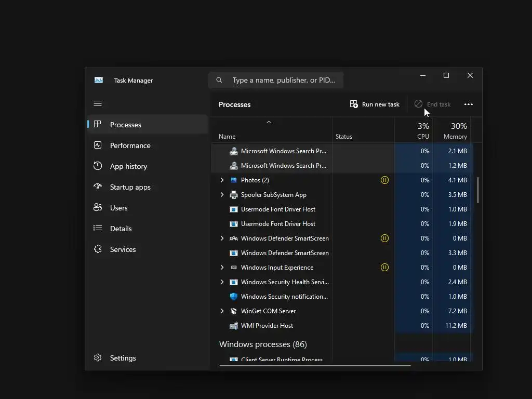
Task: Open the hamburger navigation menu
Action: [x=98, y=103]
